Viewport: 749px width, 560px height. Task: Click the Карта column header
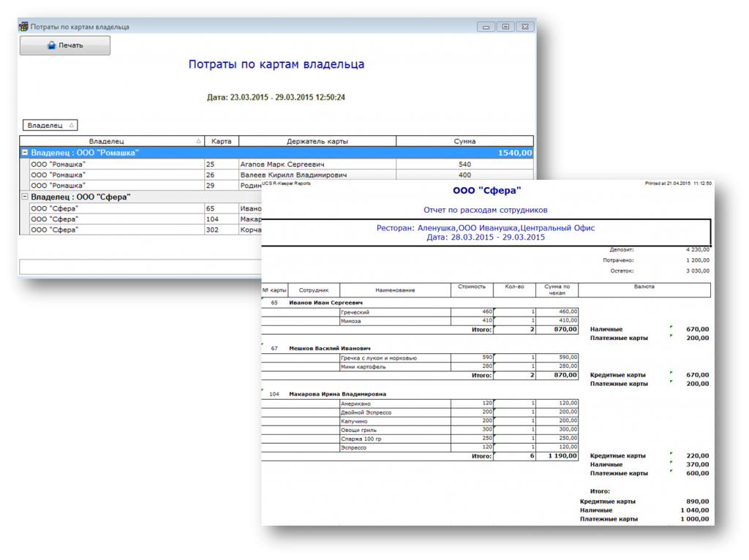coord(221,141)
